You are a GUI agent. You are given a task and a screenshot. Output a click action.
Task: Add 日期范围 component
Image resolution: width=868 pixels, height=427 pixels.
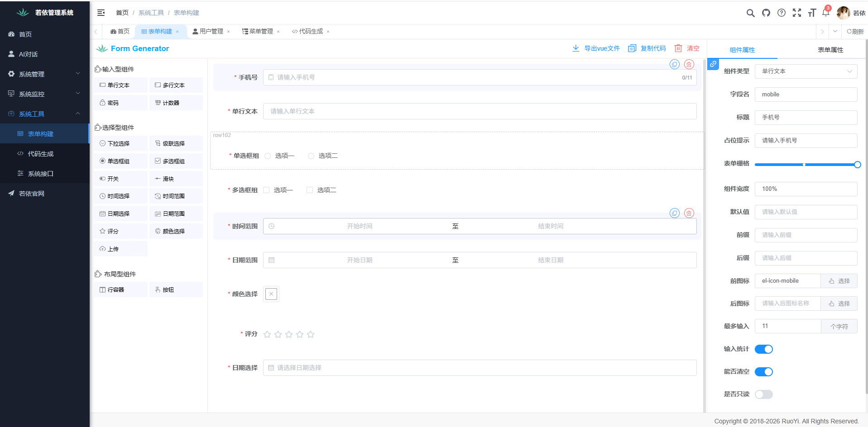(x=176, y=213)
